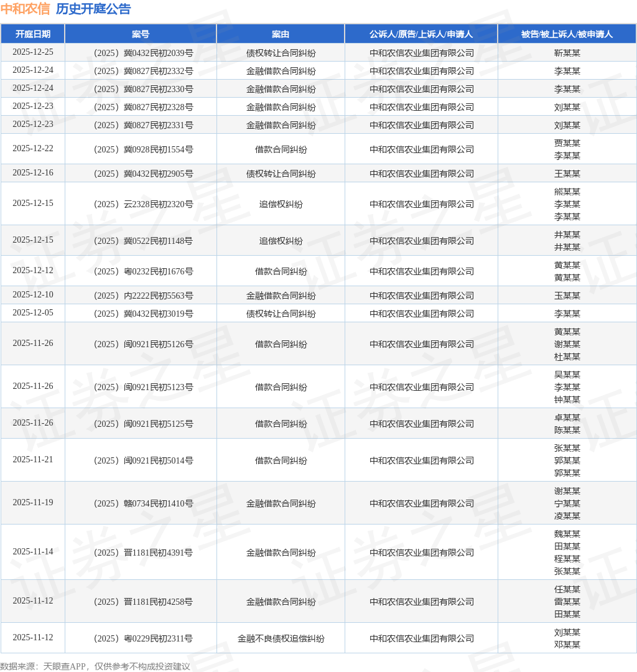Select the 开庭日期 column header
Image resolution: width=637 pixels, height=672 pixels.
pos(33,34)
